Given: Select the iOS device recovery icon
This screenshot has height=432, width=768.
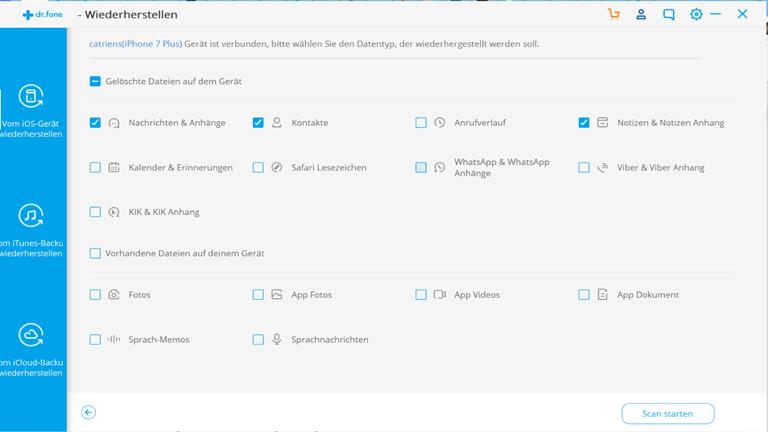Looking at the screenshot, I should click(x=32, y=97).
